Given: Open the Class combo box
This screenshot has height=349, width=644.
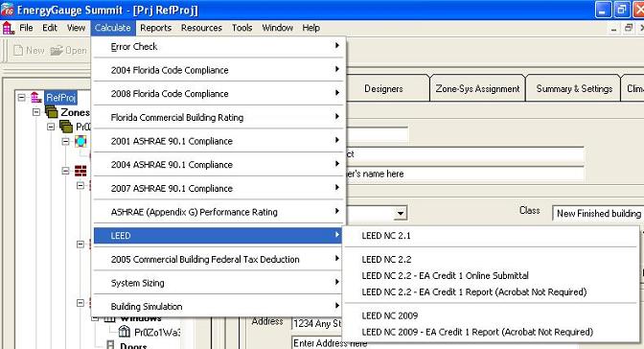Looking at the screenshot, I should (x=598, y=214).
